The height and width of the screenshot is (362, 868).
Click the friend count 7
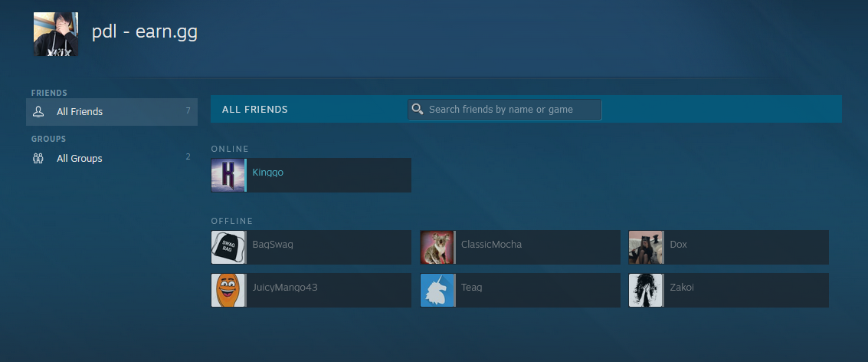[188, 111]
